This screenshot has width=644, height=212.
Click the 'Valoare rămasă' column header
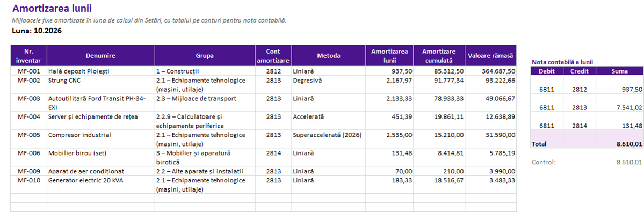pos(491,56)
